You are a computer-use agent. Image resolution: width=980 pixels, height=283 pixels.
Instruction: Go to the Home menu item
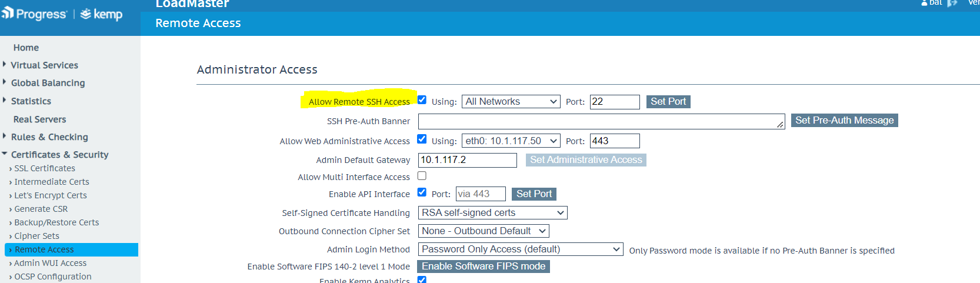26,48
